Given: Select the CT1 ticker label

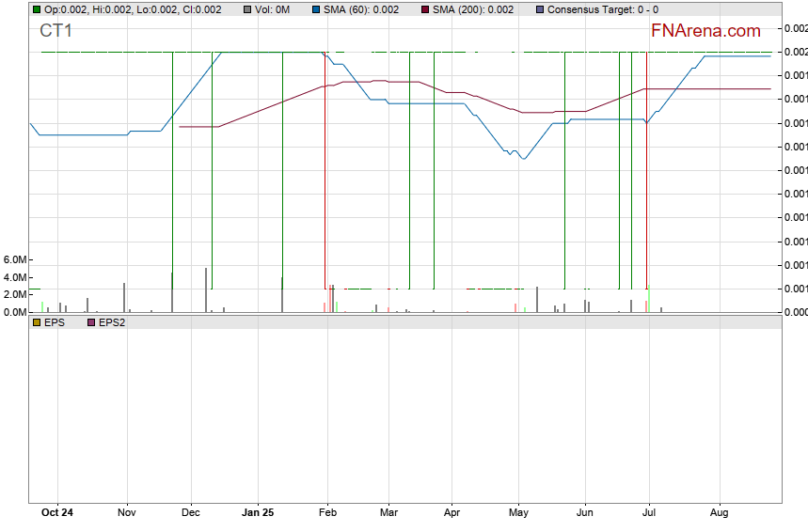Looking at the screenshot, I should [x=55, y=31].
